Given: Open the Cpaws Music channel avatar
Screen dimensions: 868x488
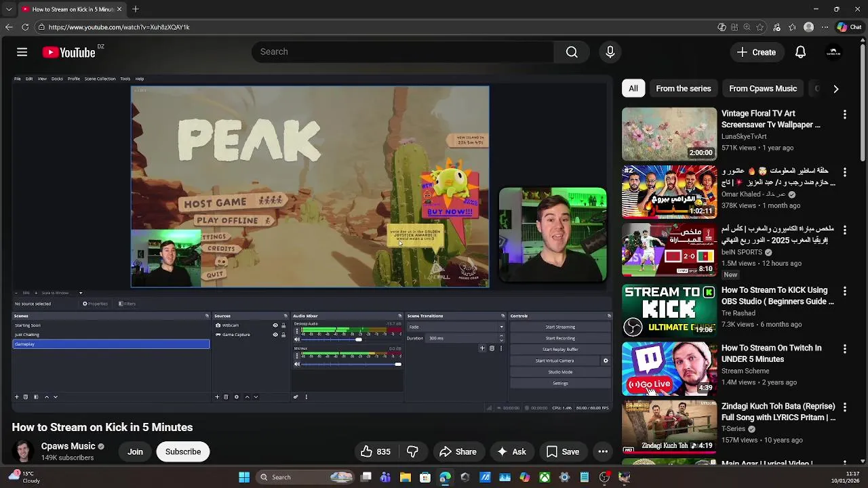Looking at the screenshot, I should point(23,451).
